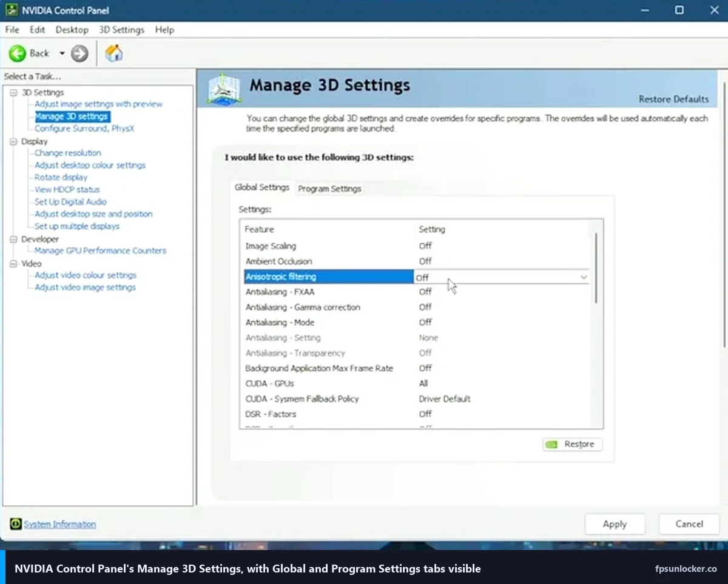Click the green Back arrow icon

tap(17, 53)
